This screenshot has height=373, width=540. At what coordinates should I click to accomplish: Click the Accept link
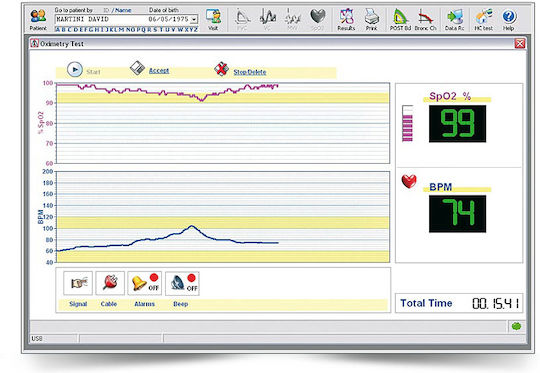(159, 71)
